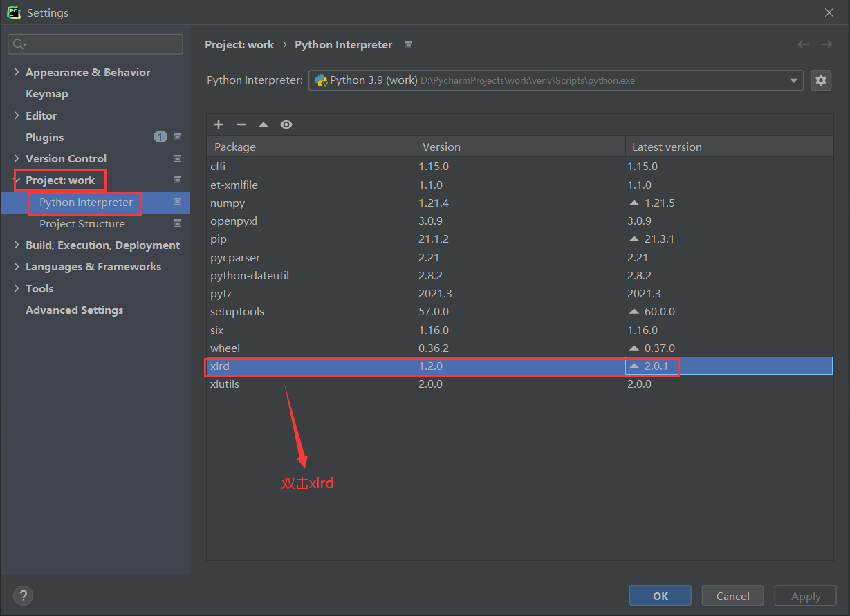Collapse the Project: work section
Screen dimensions: 850x616
17,180
